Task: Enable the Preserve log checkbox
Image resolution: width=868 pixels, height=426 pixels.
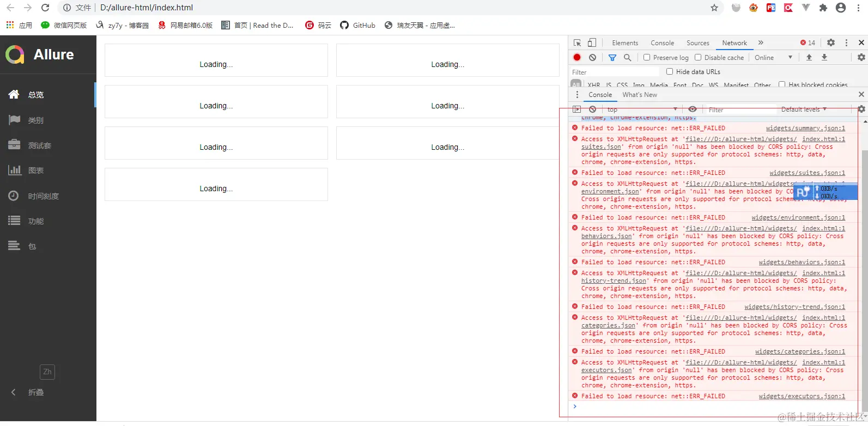Action: 647,57
